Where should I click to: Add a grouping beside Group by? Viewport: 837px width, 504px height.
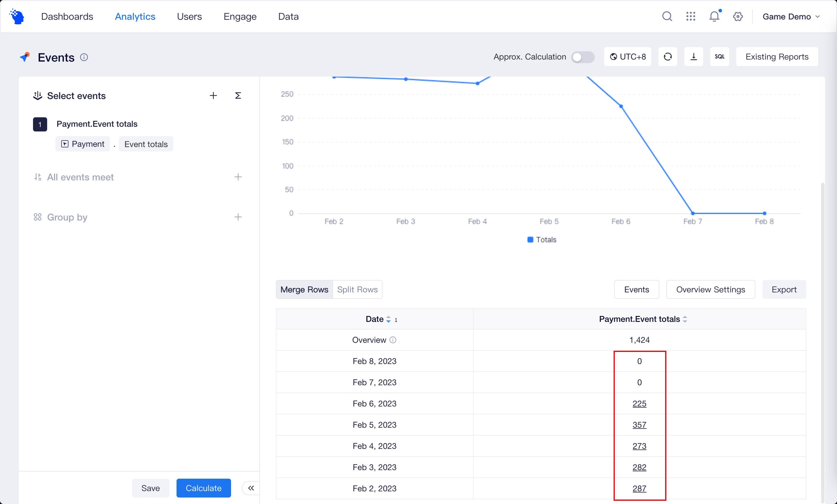[238, 217]
